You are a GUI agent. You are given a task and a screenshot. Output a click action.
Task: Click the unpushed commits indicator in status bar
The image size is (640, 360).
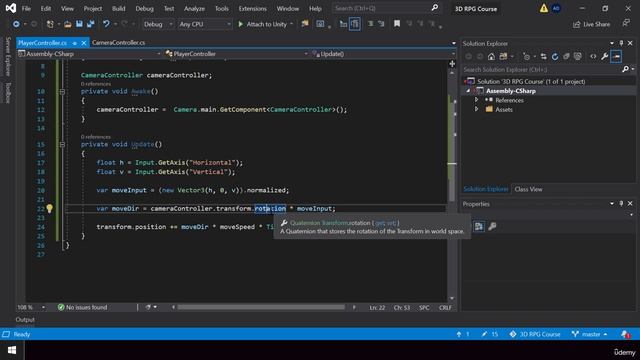pyautogui.click(x=463, y=334)
